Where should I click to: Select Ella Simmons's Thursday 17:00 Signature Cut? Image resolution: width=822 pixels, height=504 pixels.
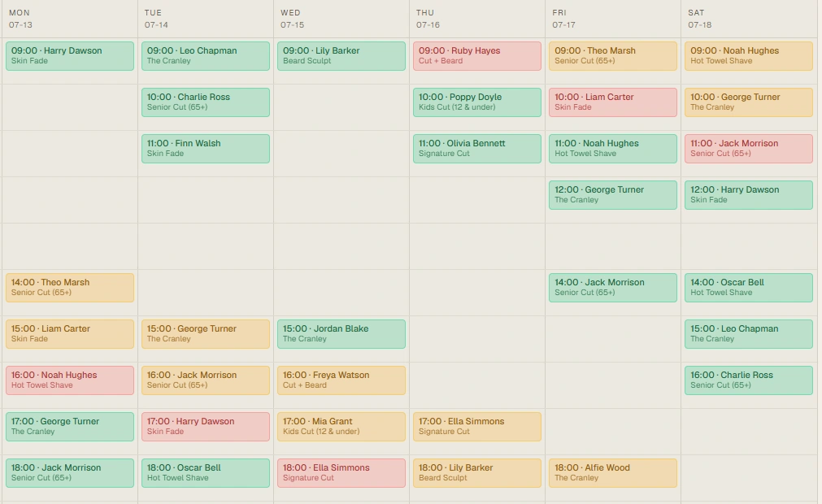coord(477,427)
